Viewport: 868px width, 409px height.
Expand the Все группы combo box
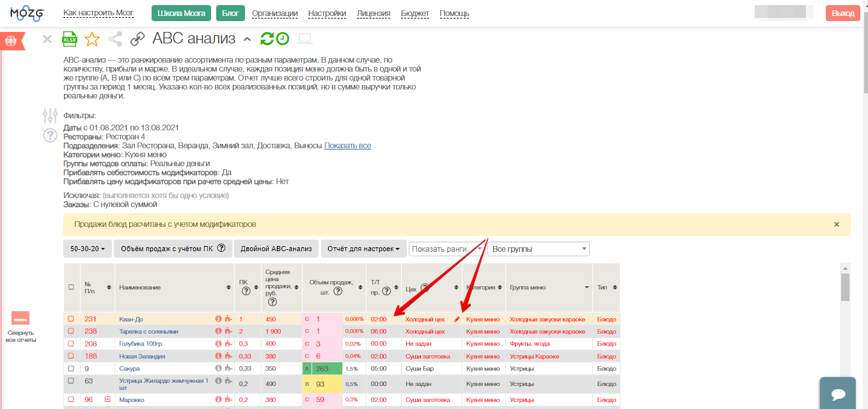point(538,249)
